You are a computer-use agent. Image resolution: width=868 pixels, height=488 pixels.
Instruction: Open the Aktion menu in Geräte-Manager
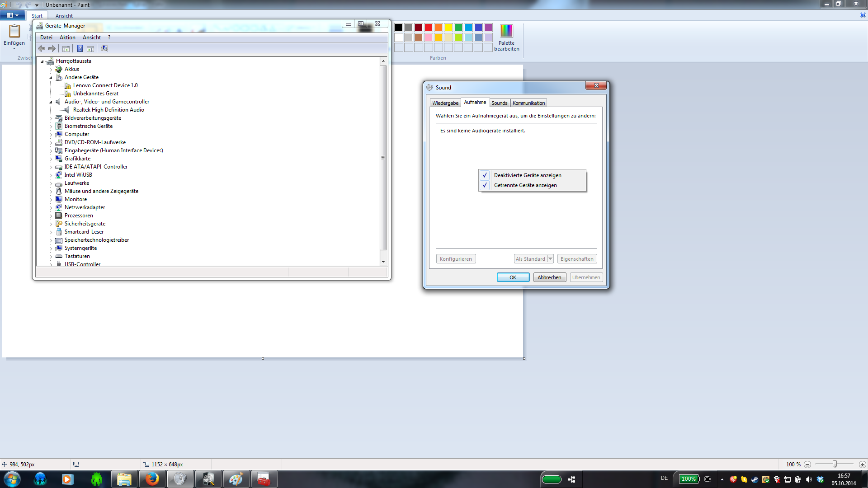pos(67,38)
